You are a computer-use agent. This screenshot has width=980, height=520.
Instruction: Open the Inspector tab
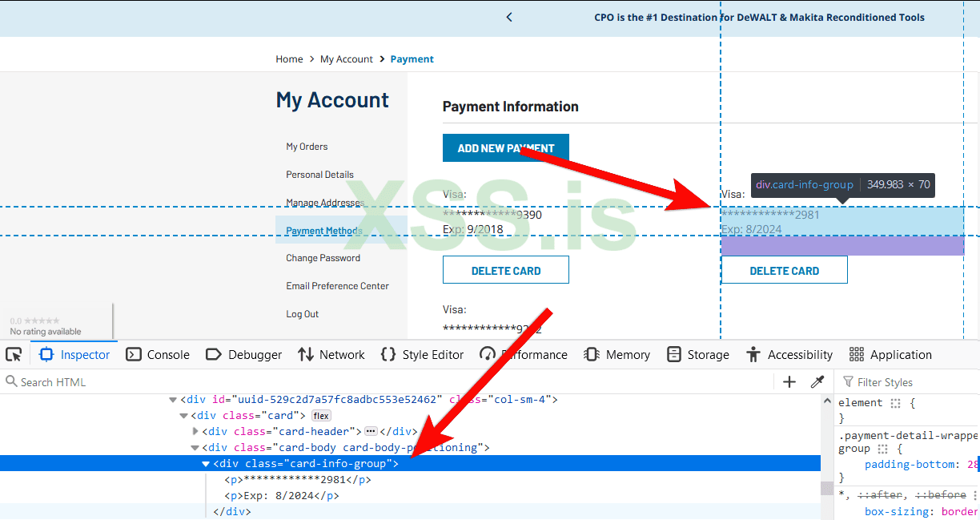click(x=74, y=354)
